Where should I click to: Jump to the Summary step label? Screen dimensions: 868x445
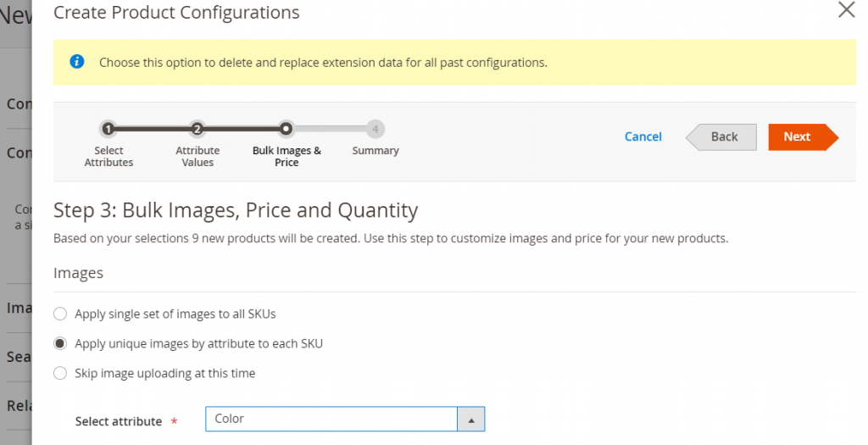point(376,151)
